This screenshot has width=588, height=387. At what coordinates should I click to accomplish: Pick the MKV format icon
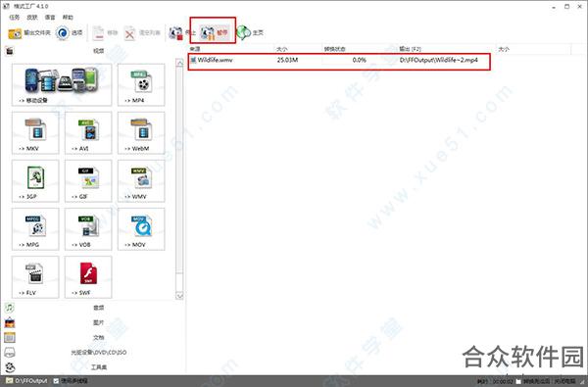pos(35,132)
